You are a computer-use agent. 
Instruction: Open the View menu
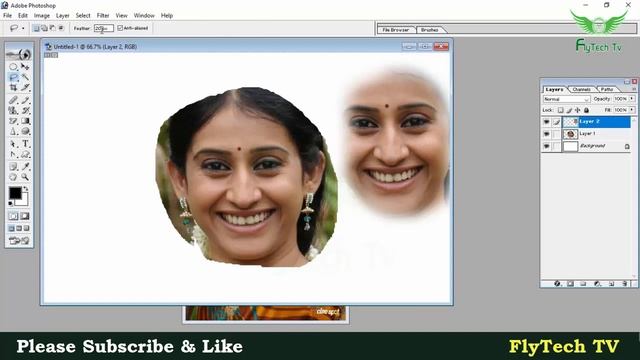pyautogui.click(x=121, y=16)
